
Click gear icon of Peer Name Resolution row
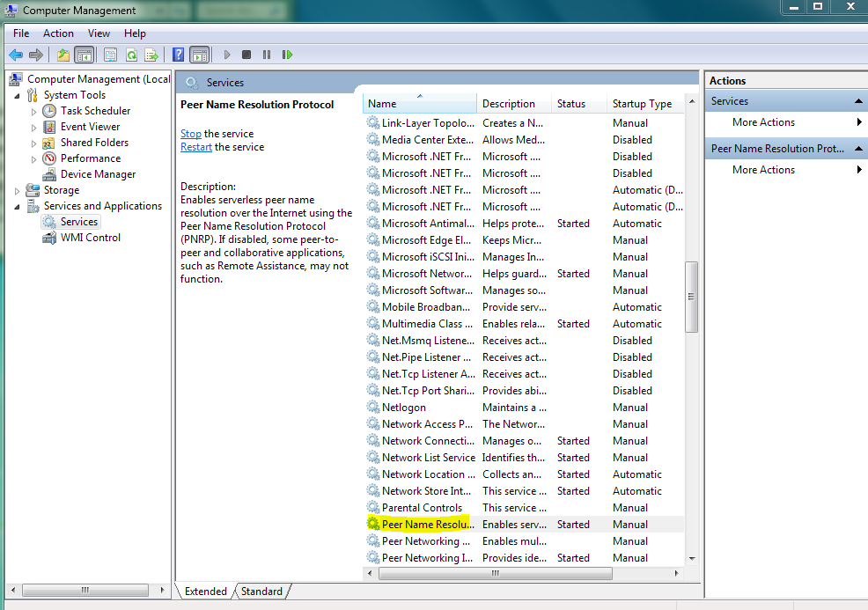click(373, 524)
